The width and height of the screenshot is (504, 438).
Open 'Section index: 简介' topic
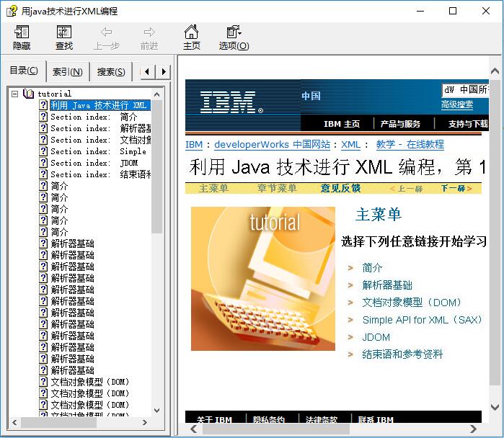pyautogui.click(x=94, y=117)
